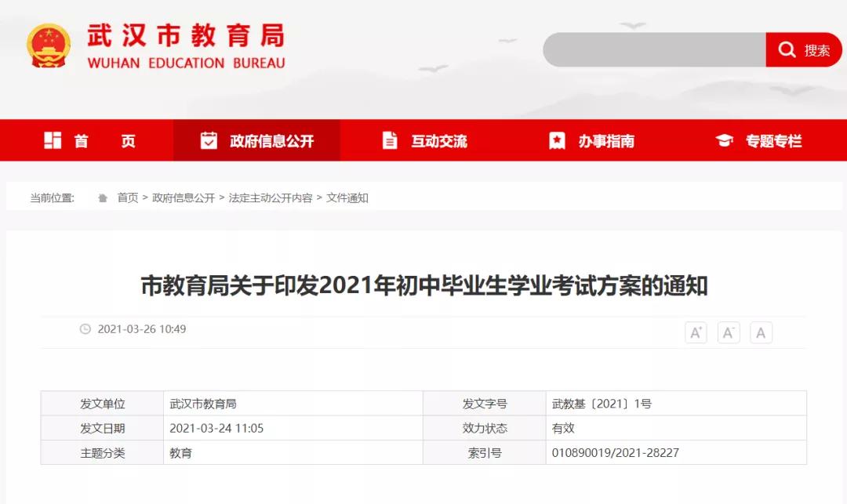The image size is (847, 504).
Task: Select the home icon beside 首页
Action: (x=53, y=140)
